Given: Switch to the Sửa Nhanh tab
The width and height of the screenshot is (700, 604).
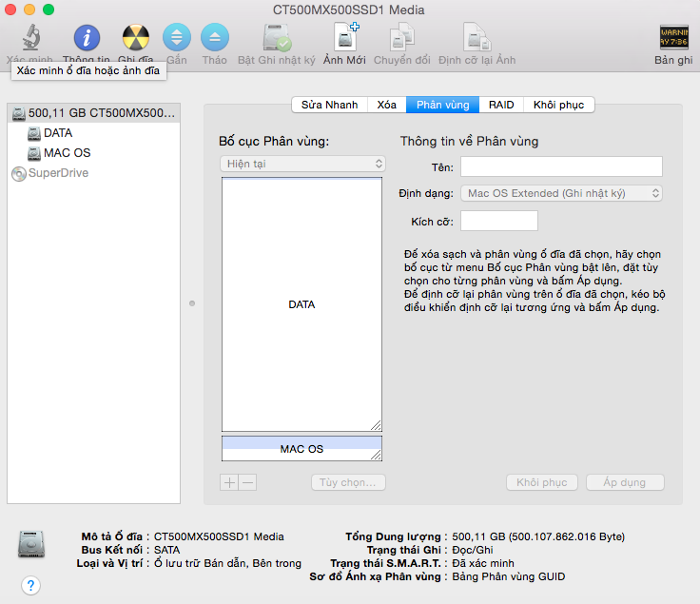Looking at the screenshot, I should pos(329,105).
